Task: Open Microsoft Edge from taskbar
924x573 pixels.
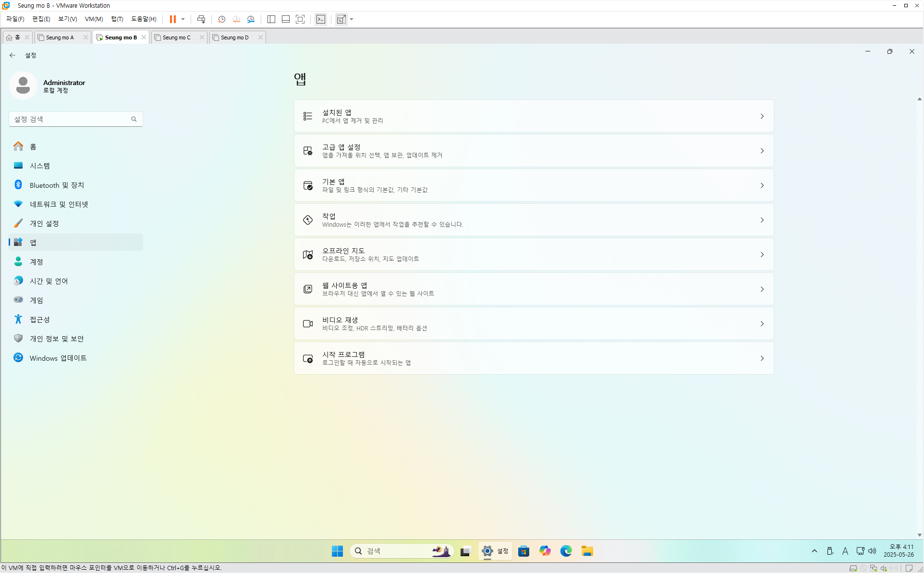Action: [x=566, y=551]
